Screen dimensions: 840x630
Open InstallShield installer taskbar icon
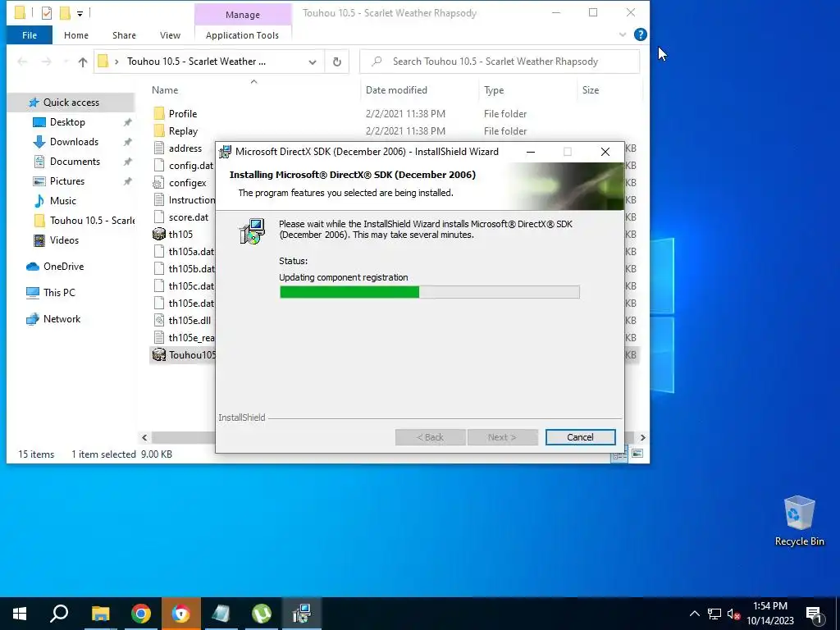click(x=302, y=614)
